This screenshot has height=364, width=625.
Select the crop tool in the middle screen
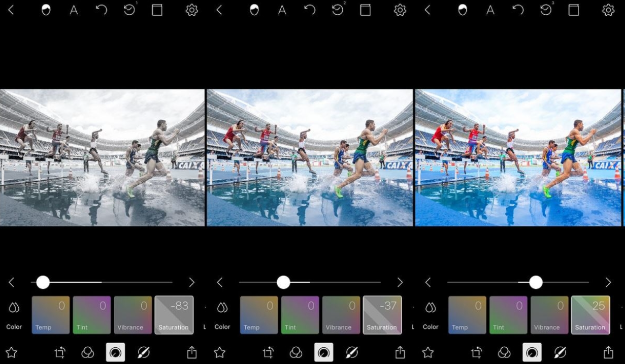[x=268, y=352]
